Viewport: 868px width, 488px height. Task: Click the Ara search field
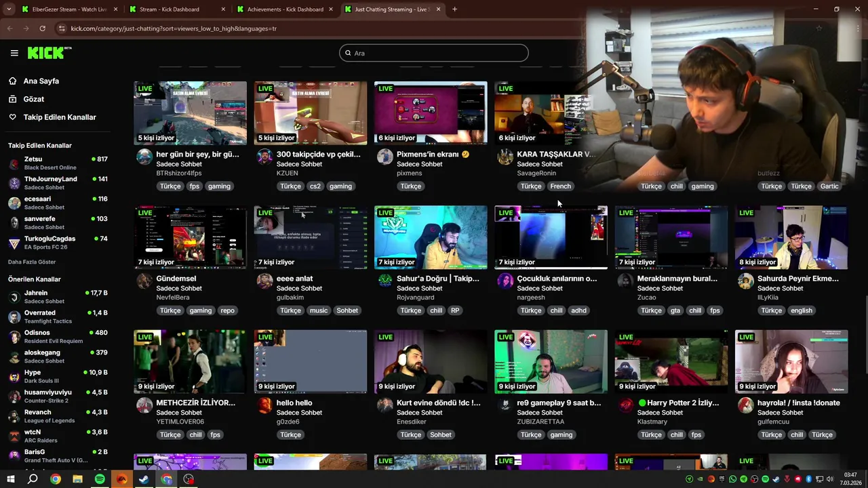434,53
